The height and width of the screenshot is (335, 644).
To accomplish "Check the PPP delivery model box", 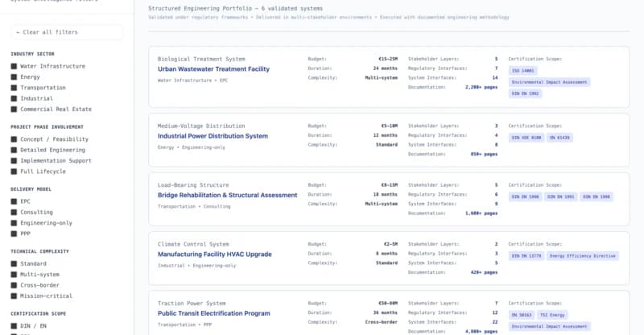I will pyautogui.click(x=14, y=234).
